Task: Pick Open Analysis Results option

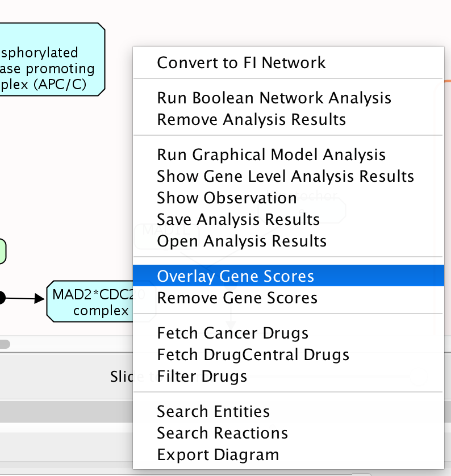Action: click(241, 241)
